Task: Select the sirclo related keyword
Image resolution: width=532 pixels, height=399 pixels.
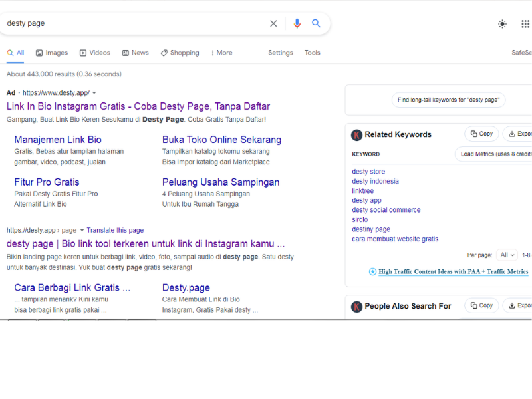Action: tap(360, 220)
